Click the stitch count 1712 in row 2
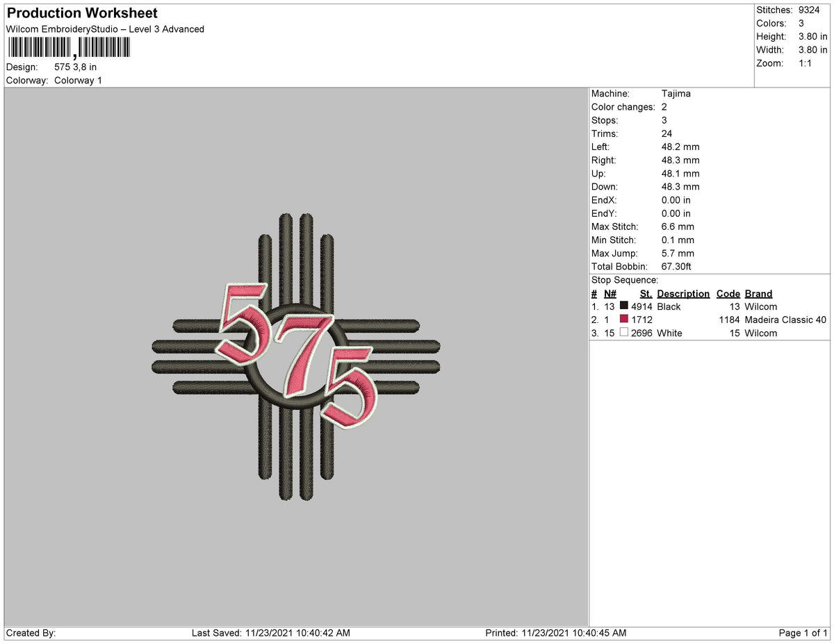The image size is (834, 644). pyautogui.click(x=641, y=320)
